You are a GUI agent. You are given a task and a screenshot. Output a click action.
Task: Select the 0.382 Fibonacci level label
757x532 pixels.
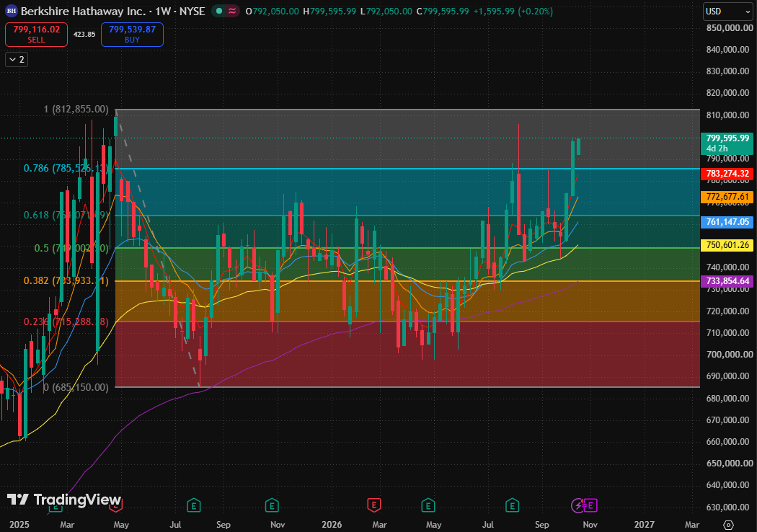66,281
